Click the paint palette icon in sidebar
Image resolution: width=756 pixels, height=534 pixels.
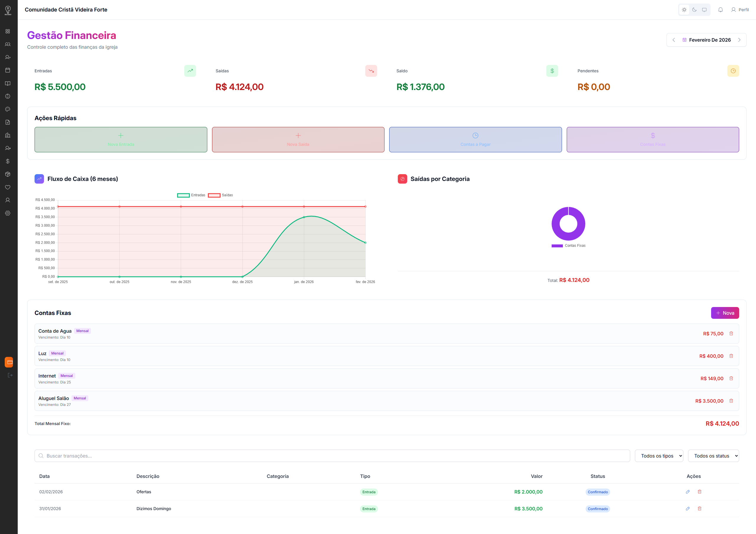coord(8,109)
